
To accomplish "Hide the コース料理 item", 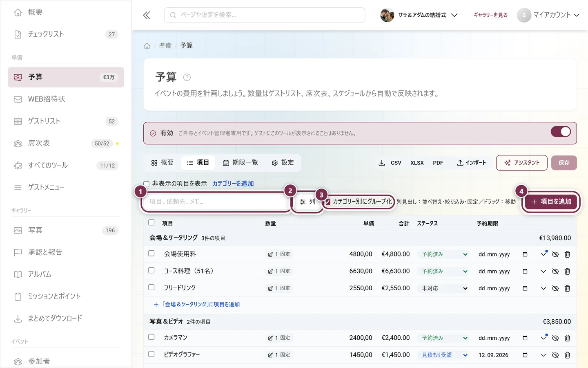I will coord(555,272).
